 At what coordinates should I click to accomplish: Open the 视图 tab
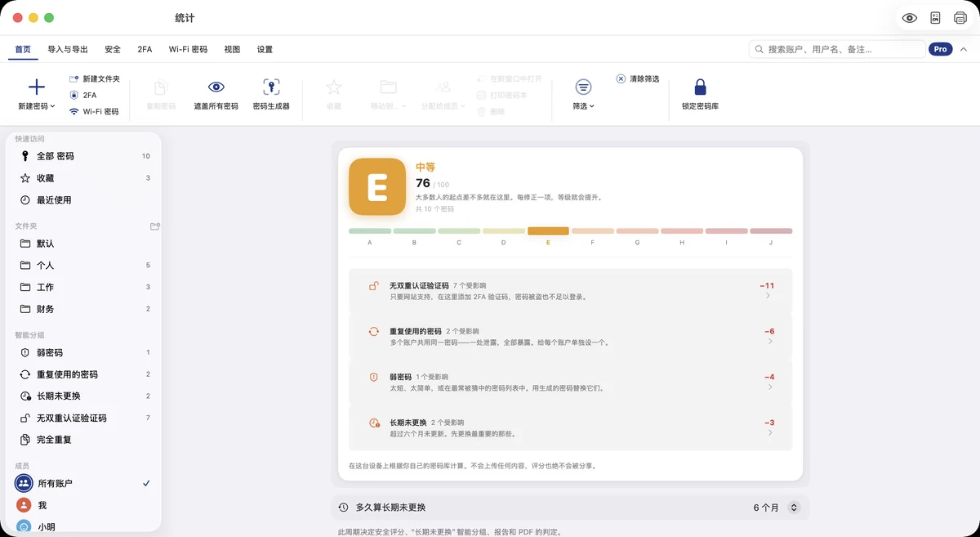click(232, 49)
